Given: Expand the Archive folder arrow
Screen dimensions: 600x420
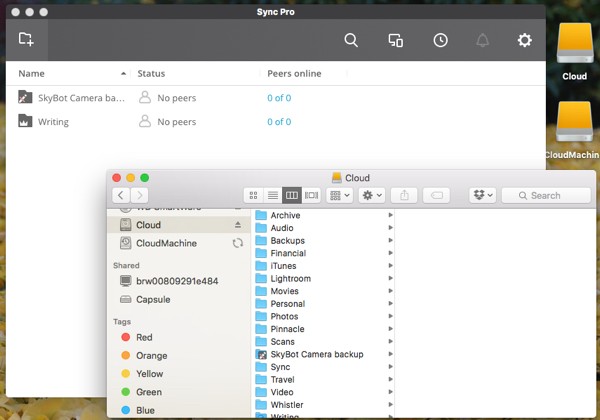Looking at the screenshot, I should pyautogui.click(x=390, y=216).
